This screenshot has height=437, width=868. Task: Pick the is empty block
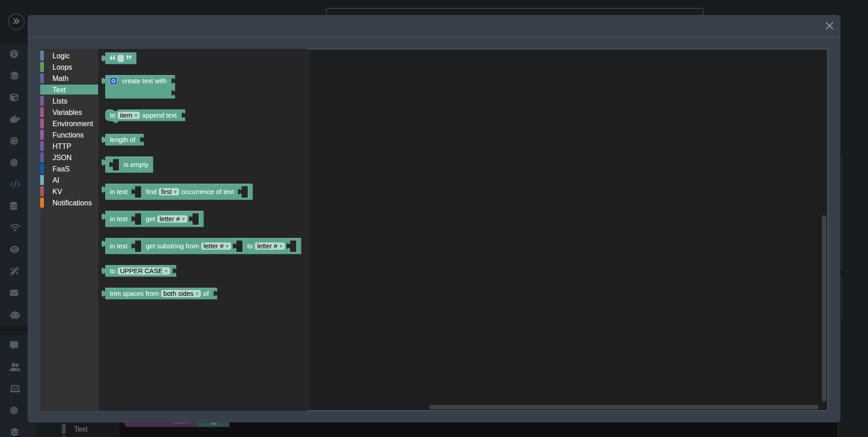coord(136,165)
